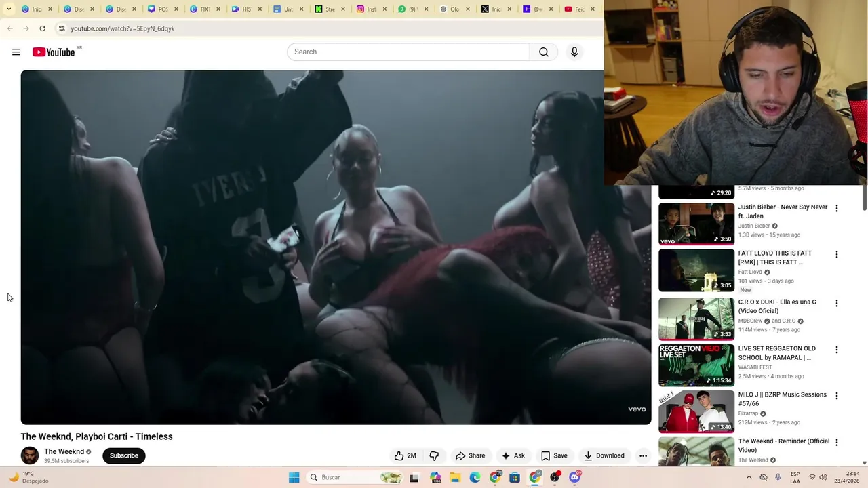This screenshot has width=868, height=488.
Task: Like the Timeless video
Action: pyautogui.click(x=406, y=455)
